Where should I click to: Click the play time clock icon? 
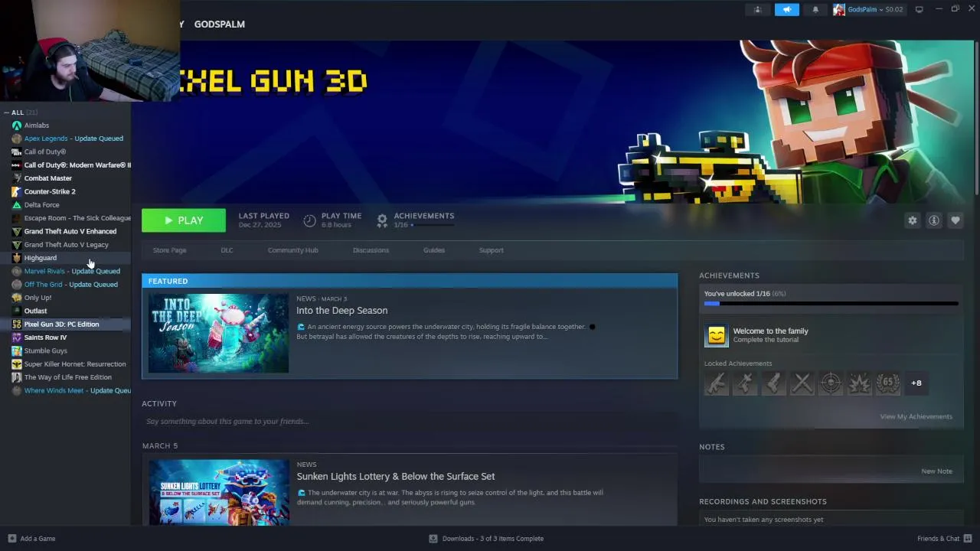point(309,220)
